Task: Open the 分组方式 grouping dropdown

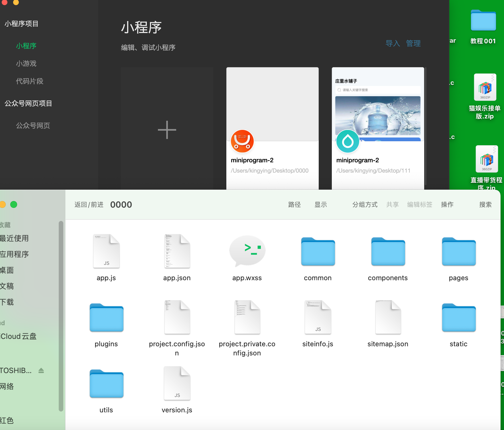Action: pyautogui.click(x=365, y=204)
